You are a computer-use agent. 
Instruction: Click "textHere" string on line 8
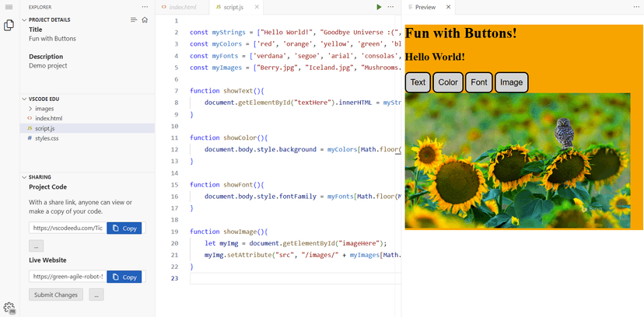[x=311, y=103]
